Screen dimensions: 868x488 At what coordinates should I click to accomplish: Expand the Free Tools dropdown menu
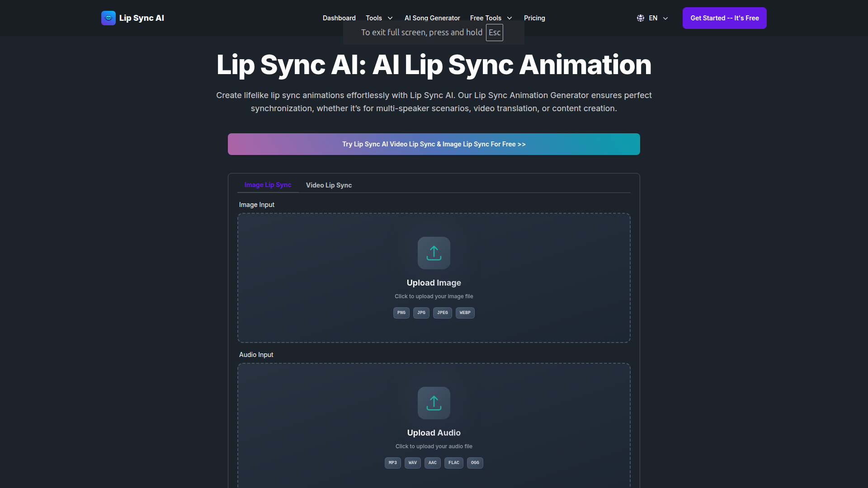point(491,18)
